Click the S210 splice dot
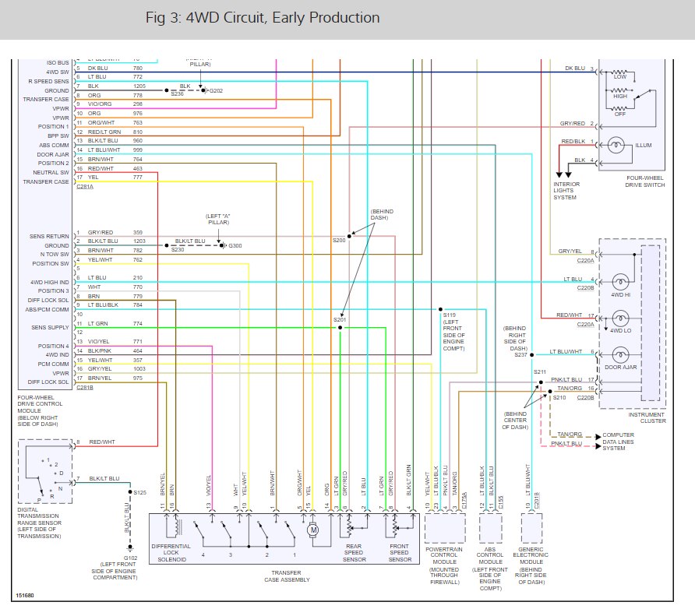 550,391
